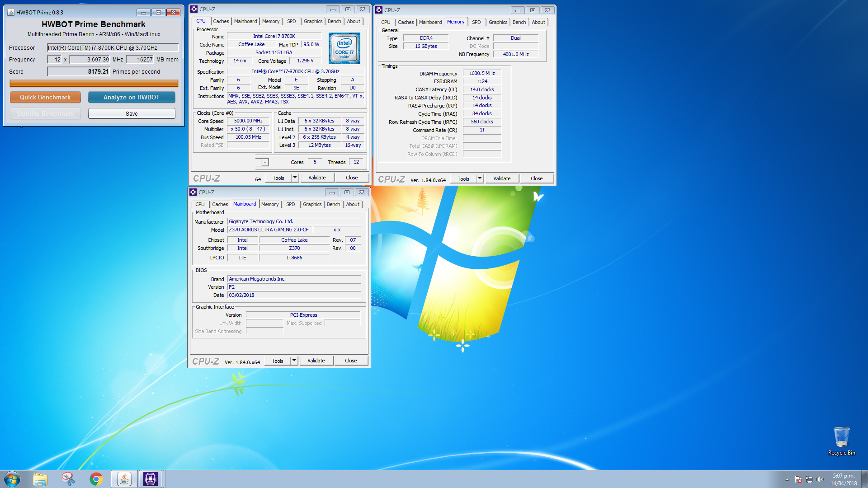Click HWBOT Prime title bar Java icon

(11, 12)
